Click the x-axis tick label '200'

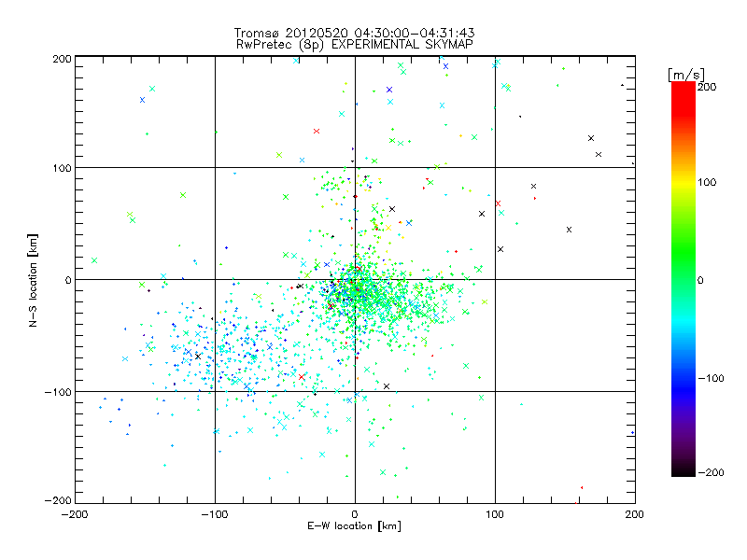635,514
